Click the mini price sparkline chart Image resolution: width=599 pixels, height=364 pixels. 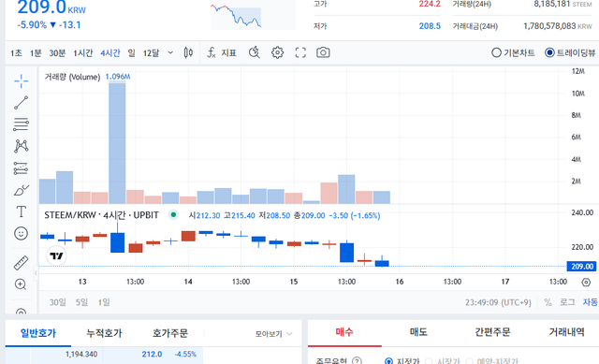coord(253,16)
